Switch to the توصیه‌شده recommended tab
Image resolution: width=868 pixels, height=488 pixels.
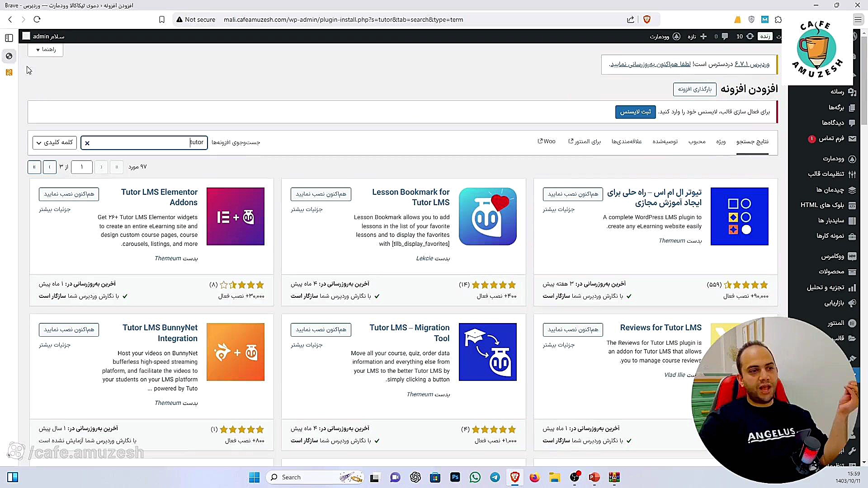[665, 142]
